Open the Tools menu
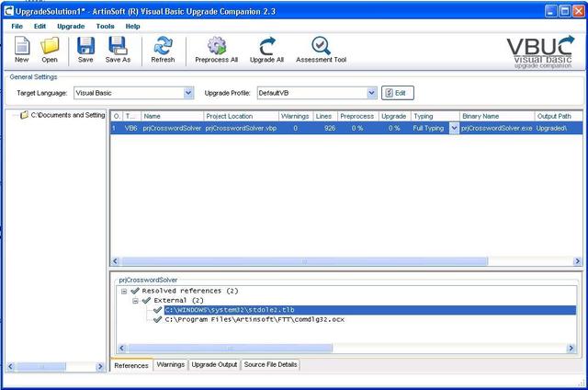Screen dimensions: 588x390 pos(105,27)
